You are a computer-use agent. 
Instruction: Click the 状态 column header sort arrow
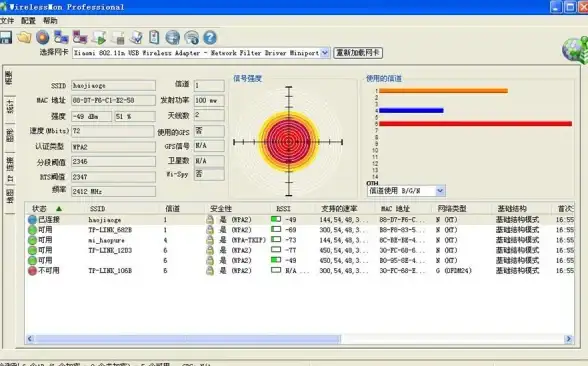click(59, 208)
